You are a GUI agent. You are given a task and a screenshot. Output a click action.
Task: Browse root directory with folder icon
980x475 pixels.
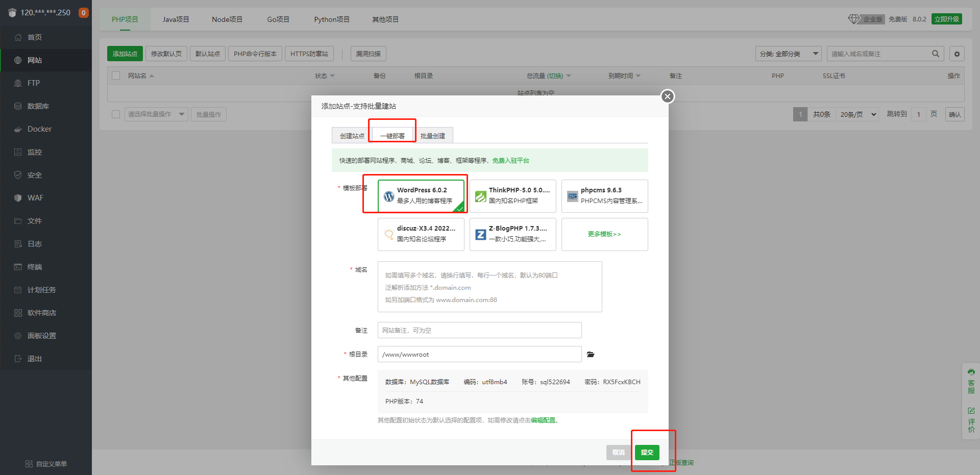click(591, 355)
